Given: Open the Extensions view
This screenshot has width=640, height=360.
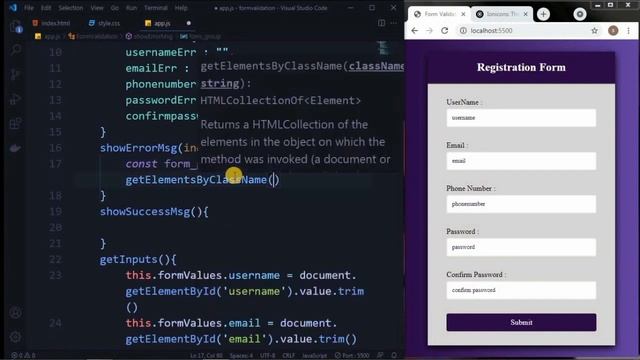Looking at the screenshot, I should coord(16,123).
